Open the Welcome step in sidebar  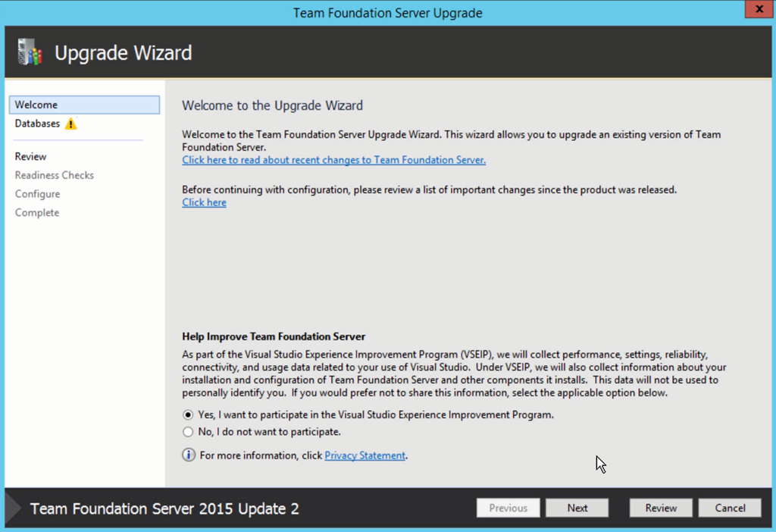pos(84,105)
